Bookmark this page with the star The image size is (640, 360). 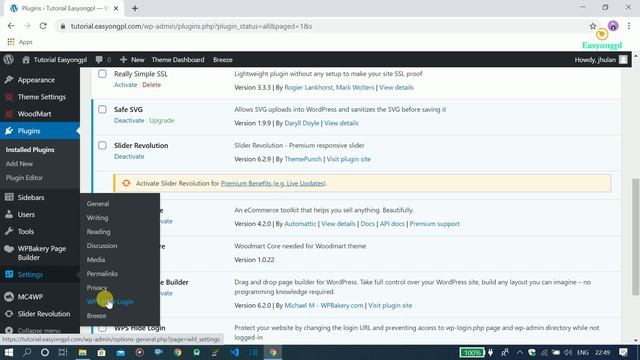[x=593, y=26]
